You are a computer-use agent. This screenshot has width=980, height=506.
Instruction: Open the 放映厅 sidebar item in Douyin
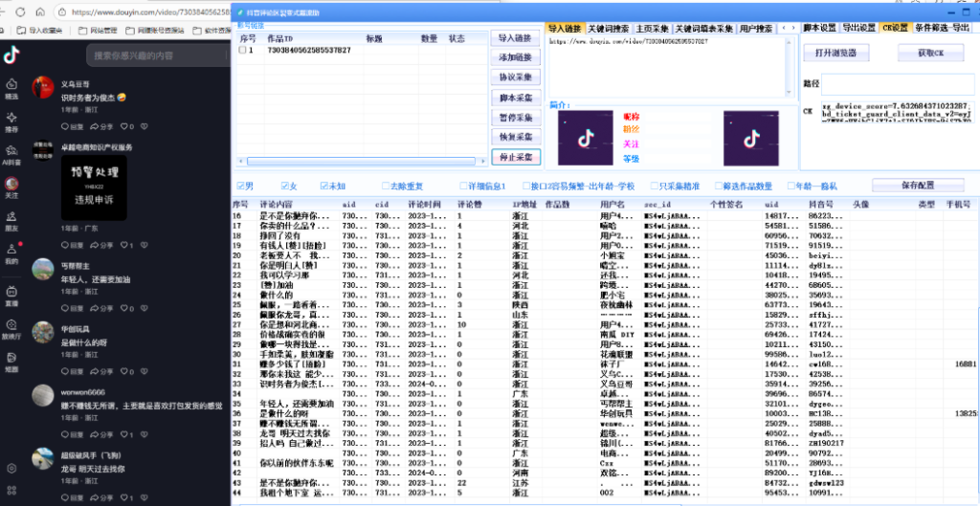pos(11,328)
